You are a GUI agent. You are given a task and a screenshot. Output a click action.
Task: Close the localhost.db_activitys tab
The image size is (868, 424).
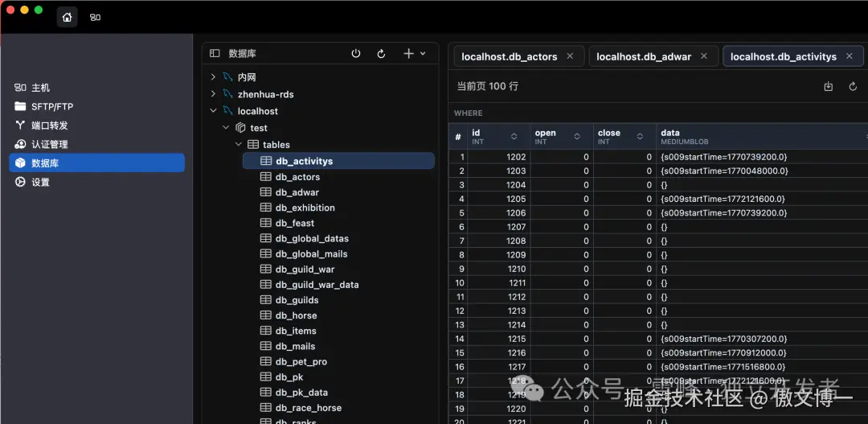pyautogui.click(x=849, y=56)
